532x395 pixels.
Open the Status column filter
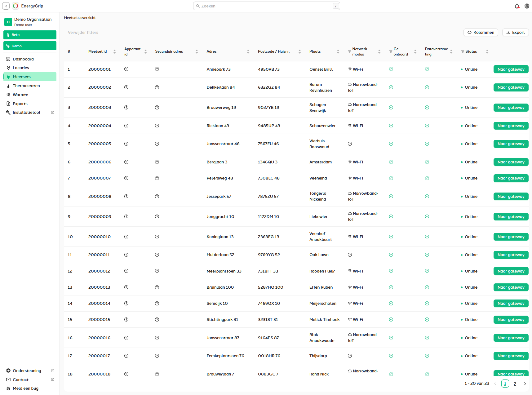coord(463,52)
